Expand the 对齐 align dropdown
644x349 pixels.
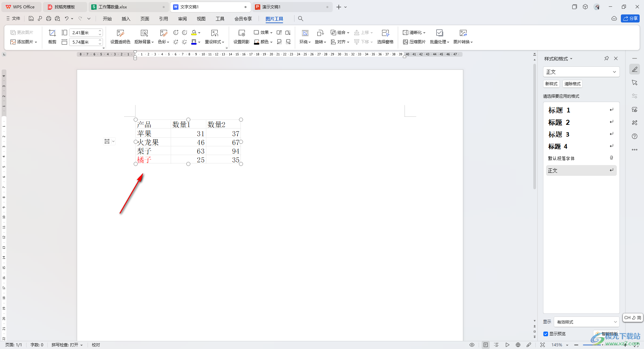click(340, 42)
